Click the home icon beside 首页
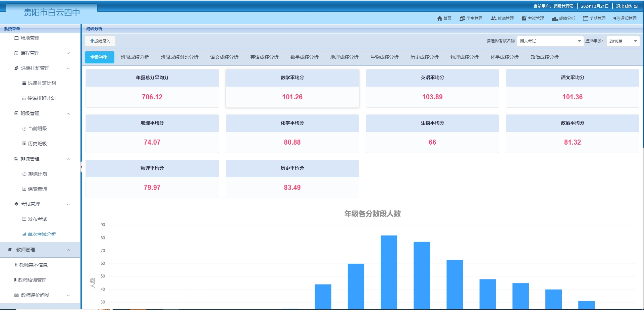644x310 pixels. pyautogui.click(x=439, y=18)
